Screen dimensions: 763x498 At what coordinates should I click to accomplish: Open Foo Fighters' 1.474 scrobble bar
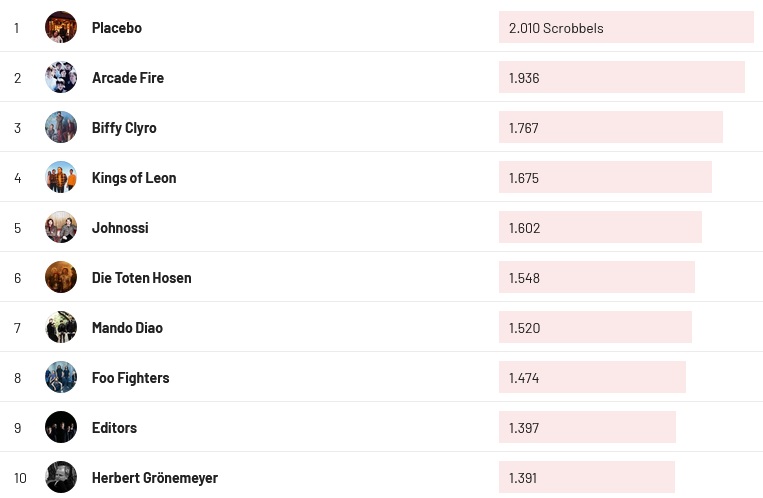[592, 378]
